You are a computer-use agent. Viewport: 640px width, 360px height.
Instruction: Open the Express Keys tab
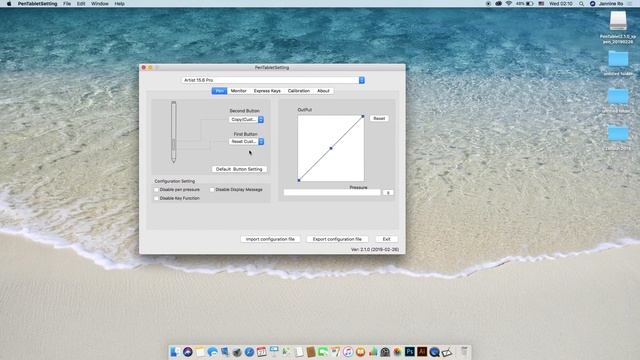267,91
